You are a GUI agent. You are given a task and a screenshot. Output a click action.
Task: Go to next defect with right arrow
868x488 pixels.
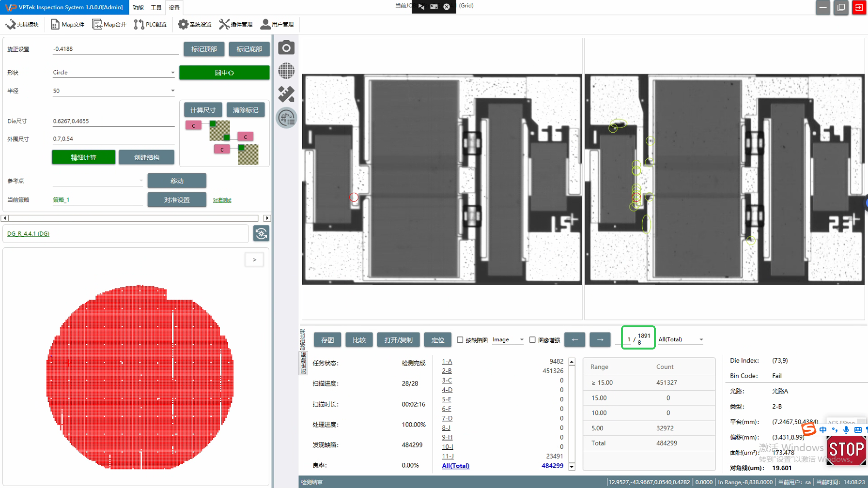click(600, 340)
